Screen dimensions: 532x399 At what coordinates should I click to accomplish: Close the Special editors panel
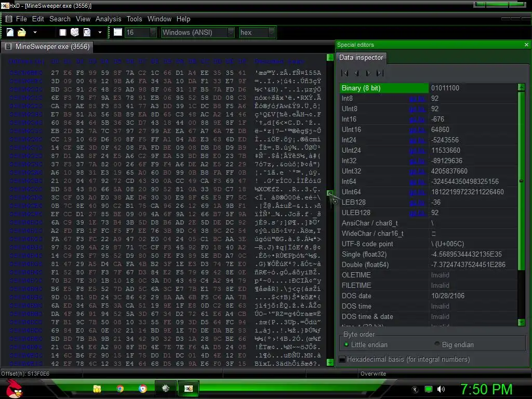(526, 45)
